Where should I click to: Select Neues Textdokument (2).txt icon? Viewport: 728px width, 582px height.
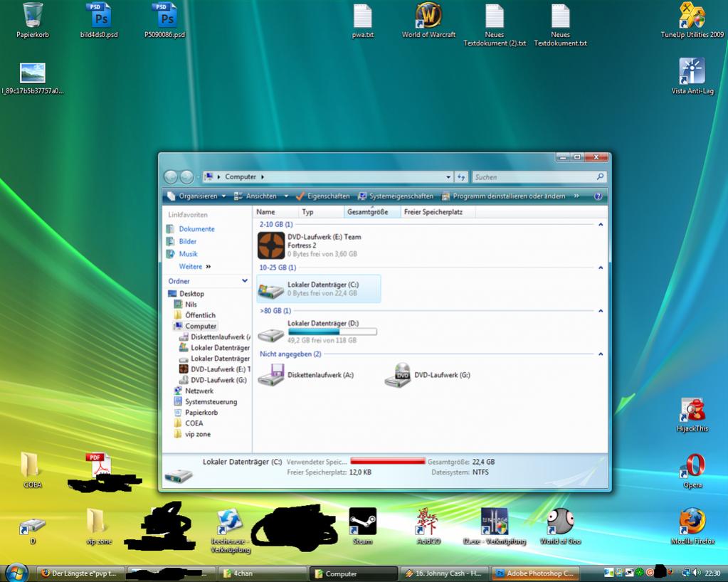click(495, 25)
